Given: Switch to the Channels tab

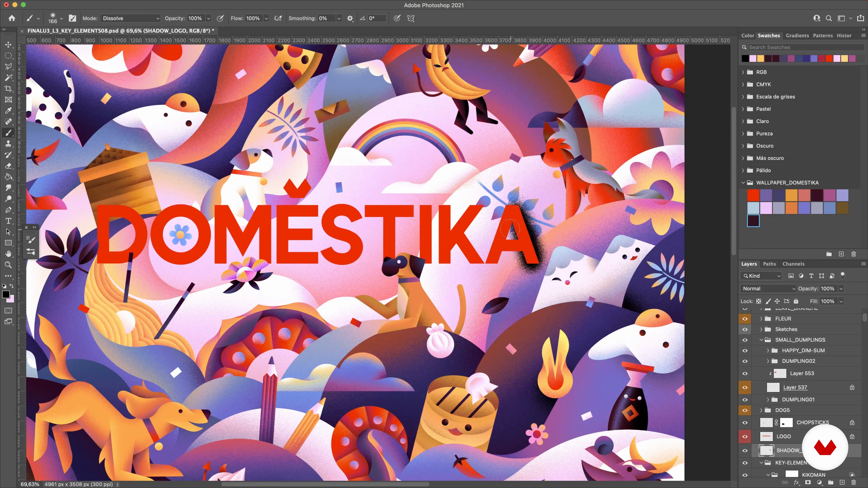Looking at the screenshot, I should pyautogui.click(x=793, y=264).
